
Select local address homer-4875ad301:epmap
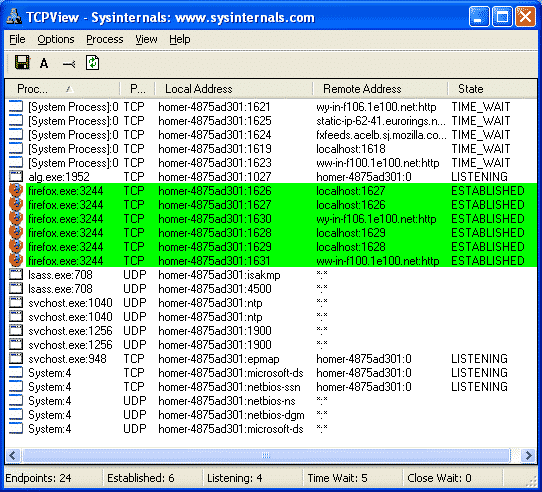pyautogui.click(x=218, y=359)
